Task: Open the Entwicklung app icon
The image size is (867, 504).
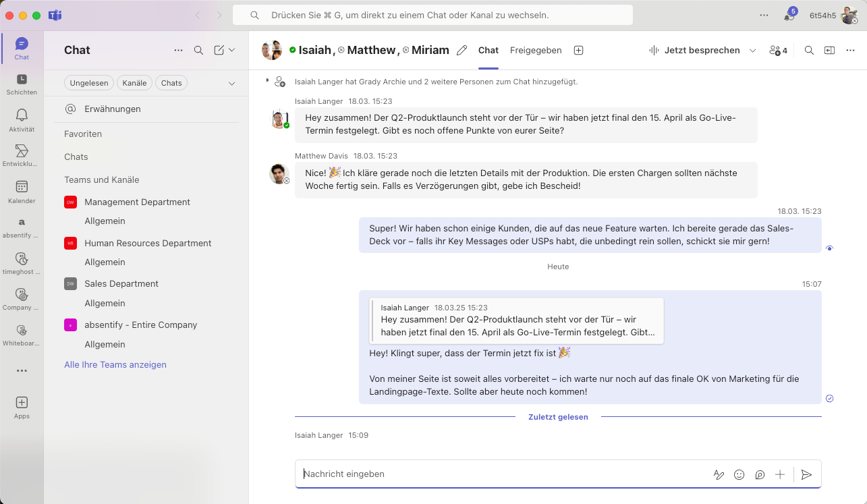Action: (x=22, y=155)
